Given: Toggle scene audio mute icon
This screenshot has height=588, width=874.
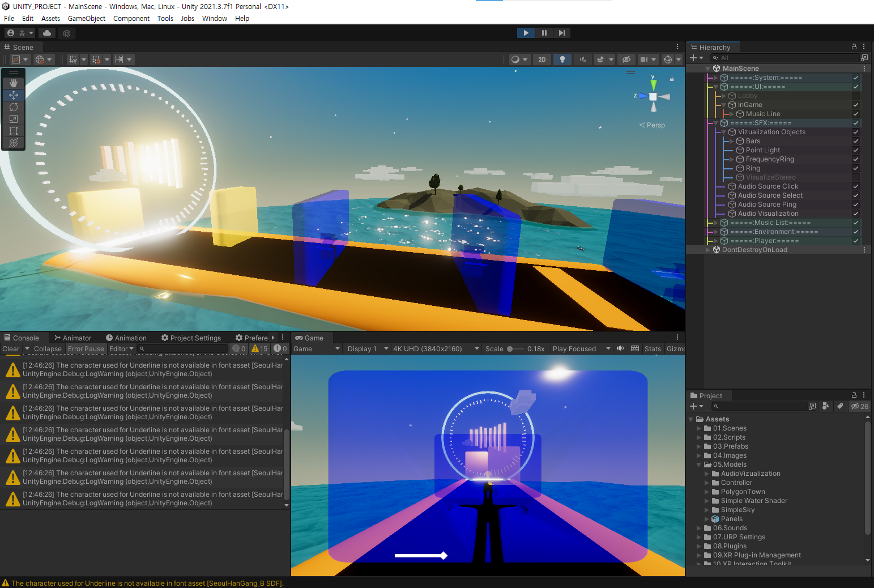Looking at the screenshot, I should pyautogui.click(x=583, y=59).
